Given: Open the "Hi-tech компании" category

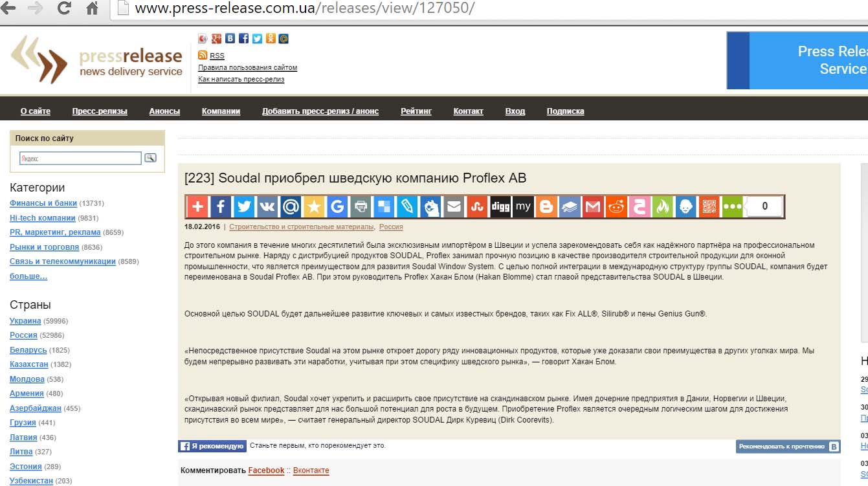Looking at the screenshot, I should pos(43,218).
